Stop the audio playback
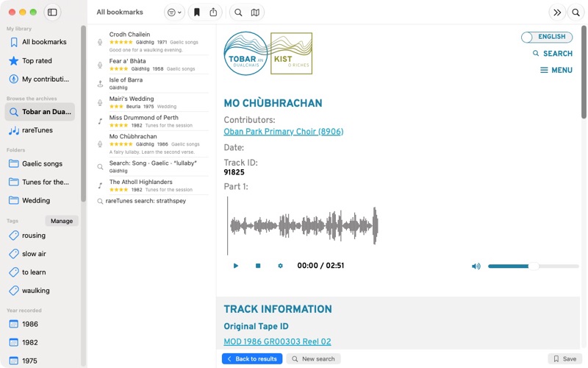Image resolution: width=588 pixels, height=368 pixels. 258,266
